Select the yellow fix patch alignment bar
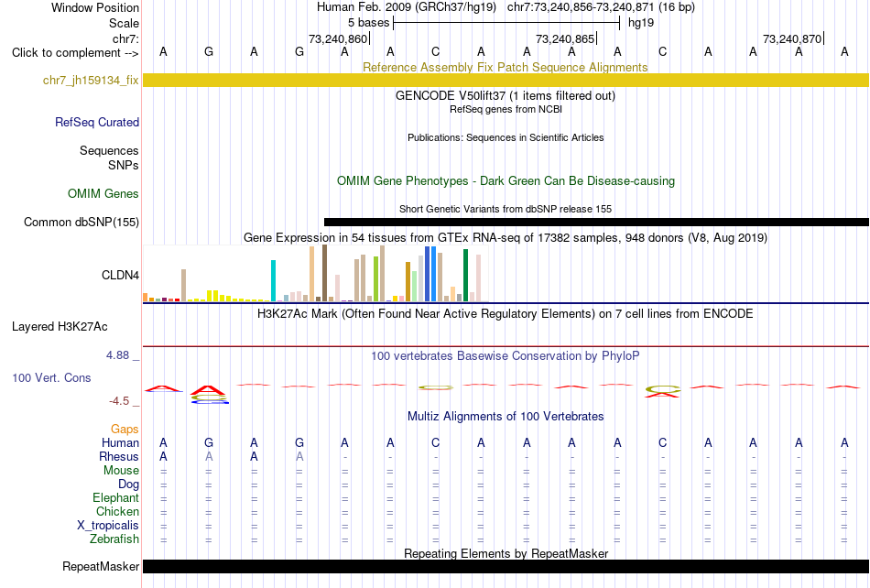This screenshot has width=870, height=588. [506, 80]
